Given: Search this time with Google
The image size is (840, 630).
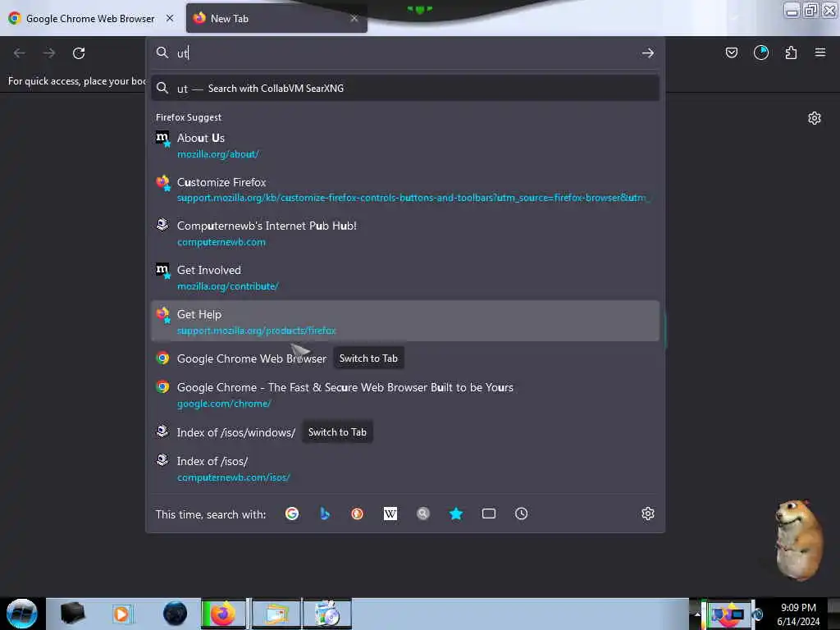Looking at the screenshot, I should 292,514.
